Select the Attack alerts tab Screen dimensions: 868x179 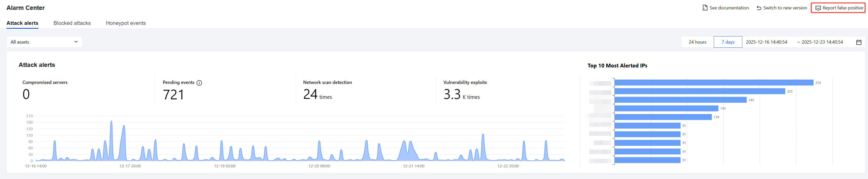pos(22,23)
